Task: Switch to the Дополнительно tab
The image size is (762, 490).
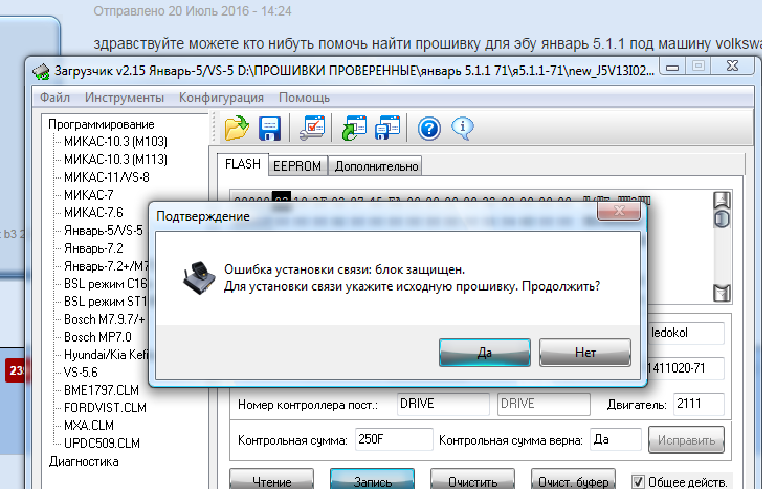Action: [376, 166]
